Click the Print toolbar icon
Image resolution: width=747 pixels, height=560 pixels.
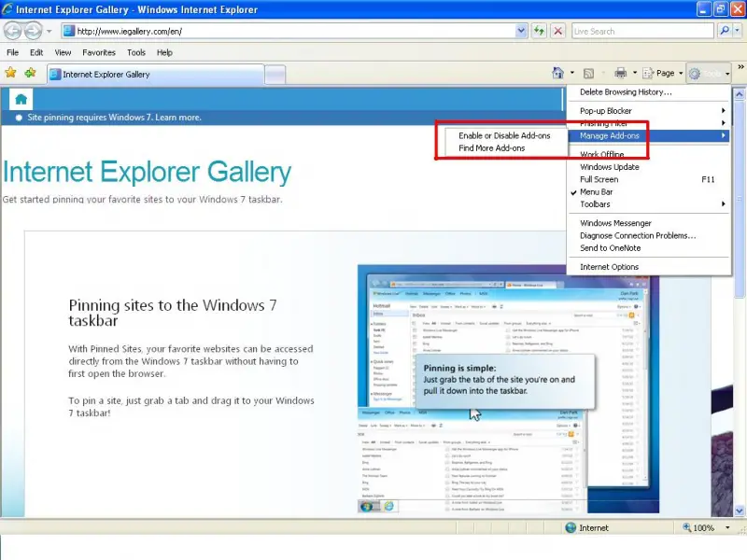(x=620, y=73)
